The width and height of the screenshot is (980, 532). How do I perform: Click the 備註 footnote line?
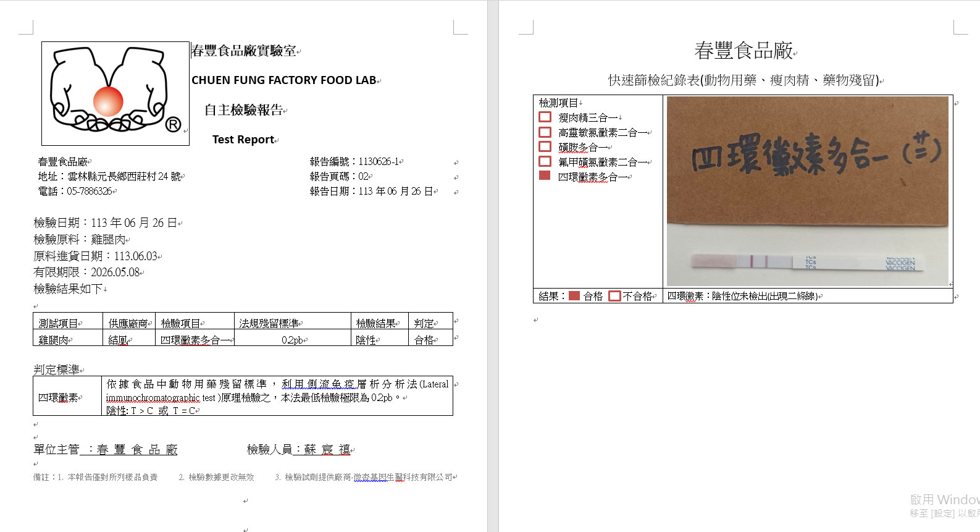(x=243, y=478)
